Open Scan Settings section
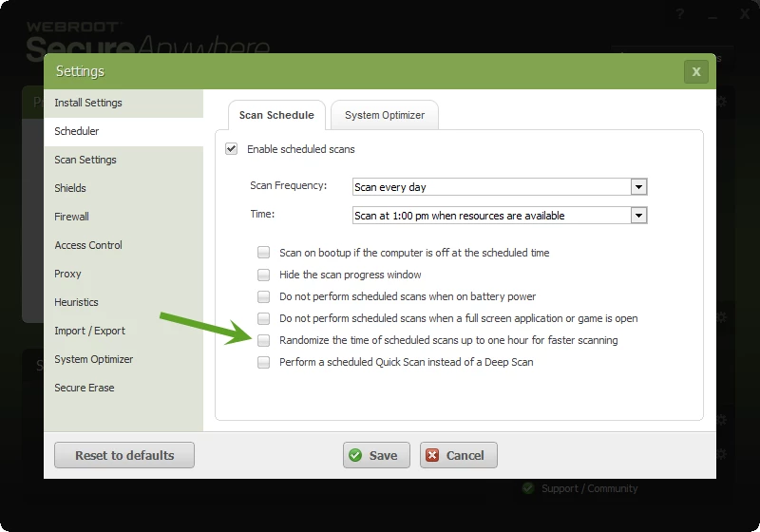760x532 pixels. [123, 160]
